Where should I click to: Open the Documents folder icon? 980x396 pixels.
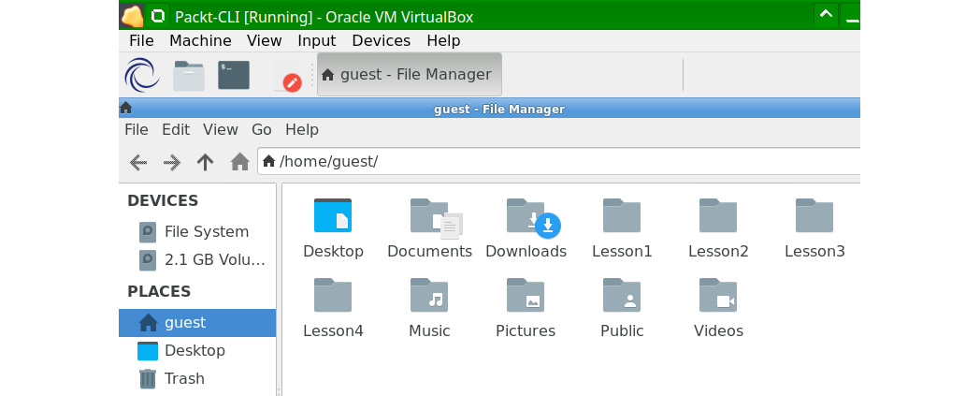pyautogui.click(x=430, y=217)
